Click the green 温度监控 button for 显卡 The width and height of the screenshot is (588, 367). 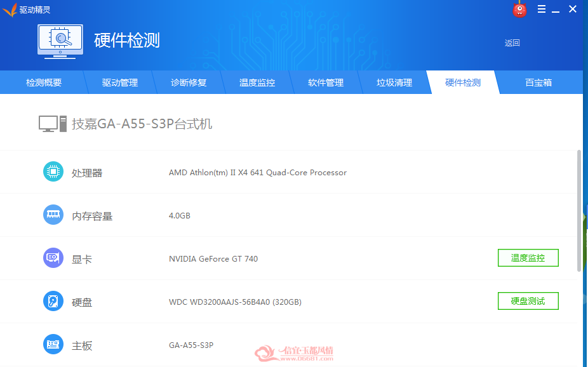click(x=528, y=258)
